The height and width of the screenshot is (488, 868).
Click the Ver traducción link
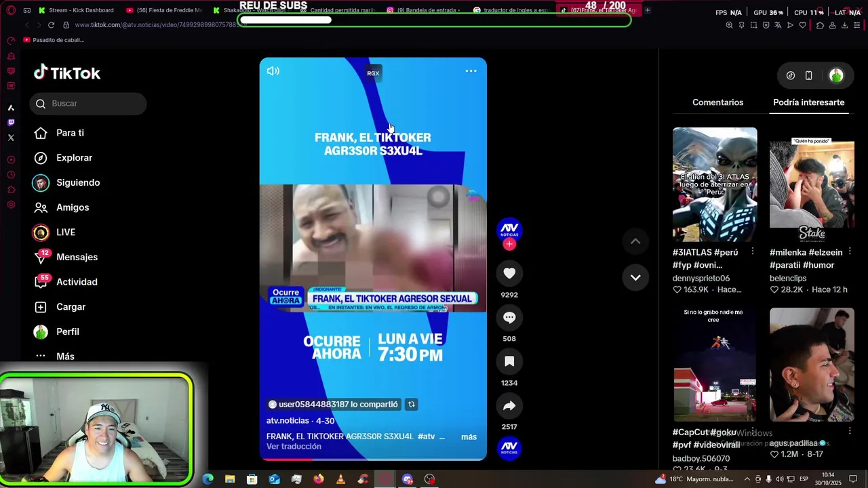294,447
